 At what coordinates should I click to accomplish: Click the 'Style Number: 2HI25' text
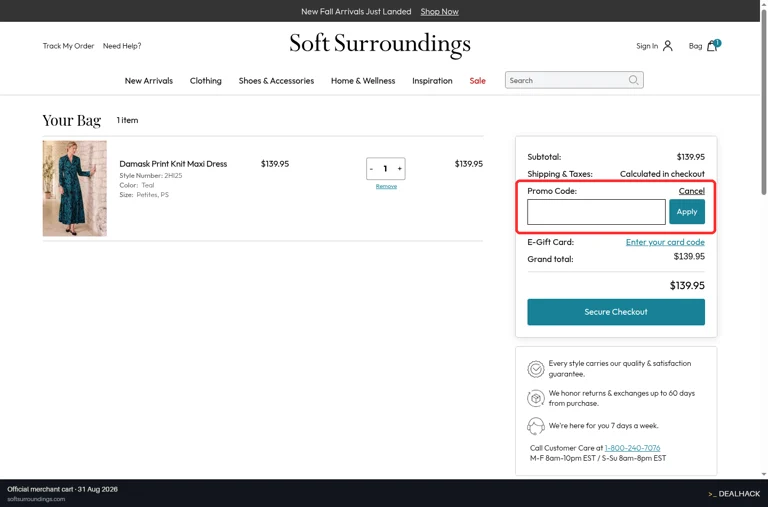(x=151, y=175)
